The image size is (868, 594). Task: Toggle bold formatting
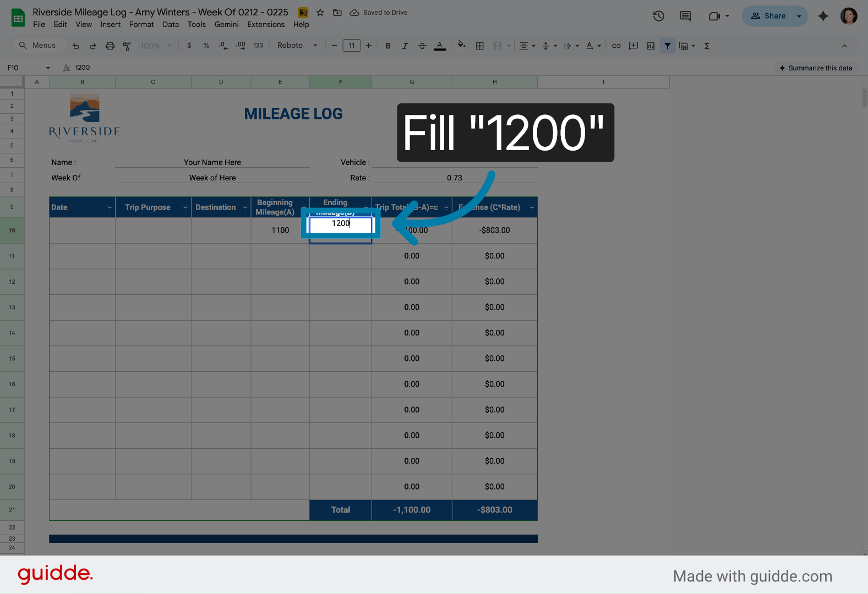tap(388, 46)
